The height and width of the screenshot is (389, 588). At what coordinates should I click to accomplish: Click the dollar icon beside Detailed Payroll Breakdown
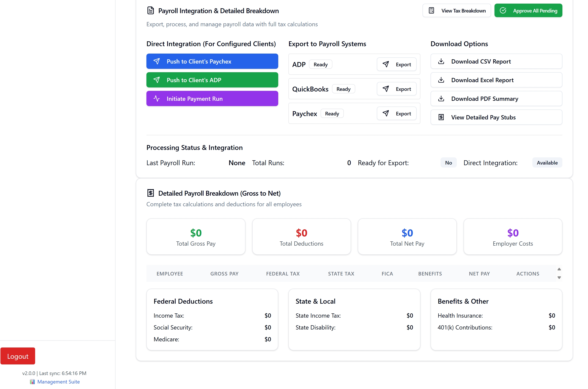pyautogui.click(x=150, y=193)
